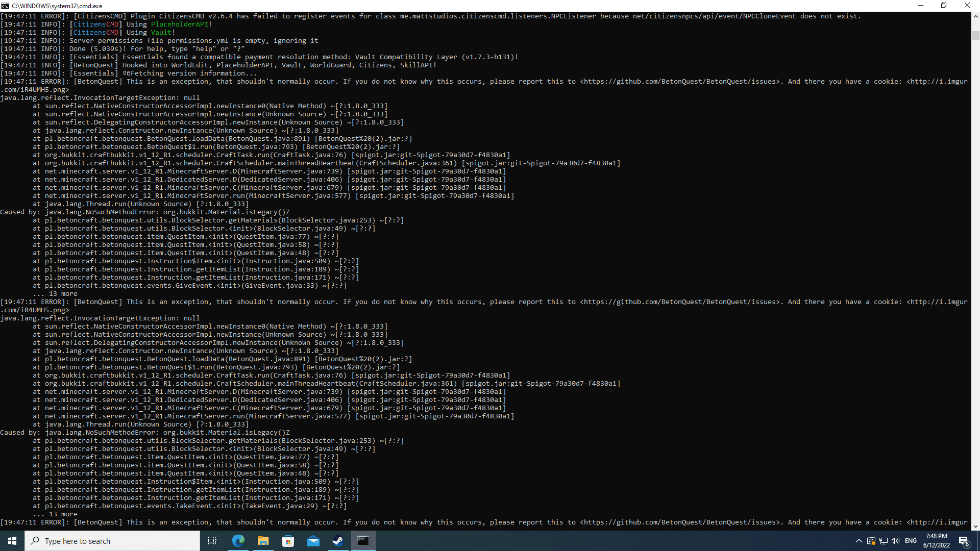
Task: Open Steam from the taskbar
Action: click(x=338, y=541)
